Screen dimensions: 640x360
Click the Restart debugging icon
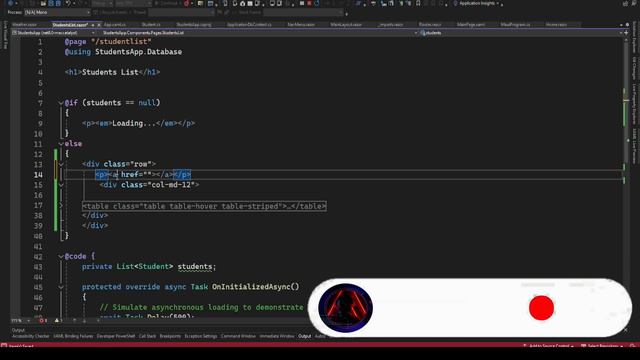(317, 3)
